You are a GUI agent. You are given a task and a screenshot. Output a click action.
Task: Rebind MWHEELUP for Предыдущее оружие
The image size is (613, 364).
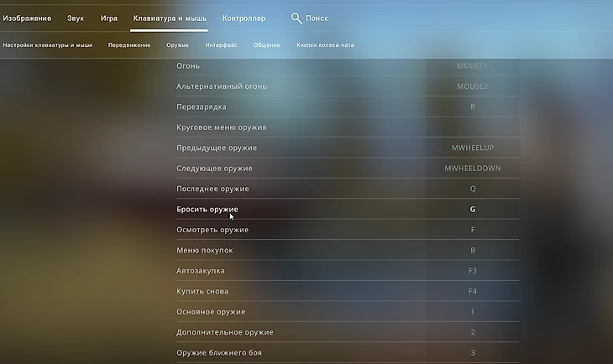pos(472,148)
